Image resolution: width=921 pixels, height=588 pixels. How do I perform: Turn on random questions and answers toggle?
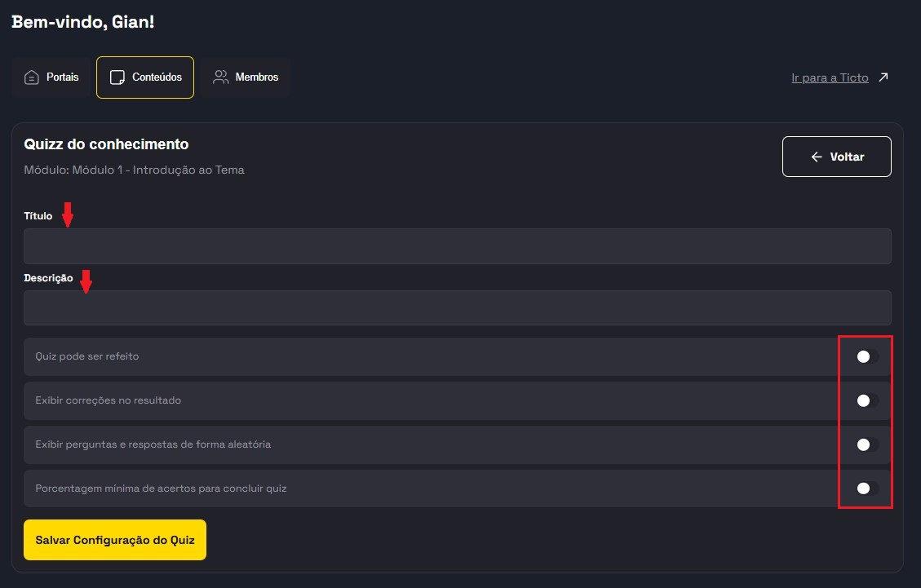pos(866,444)
